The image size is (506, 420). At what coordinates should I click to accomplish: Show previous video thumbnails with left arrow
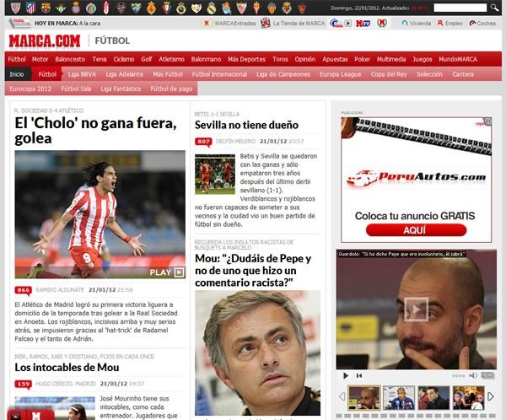point(342,396)
